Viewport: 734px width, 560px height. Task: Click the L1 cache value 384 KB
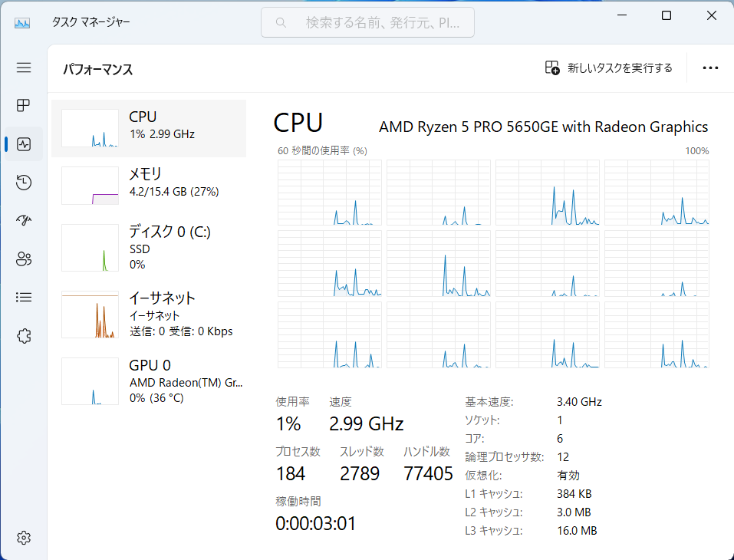(x=574, y=494)
